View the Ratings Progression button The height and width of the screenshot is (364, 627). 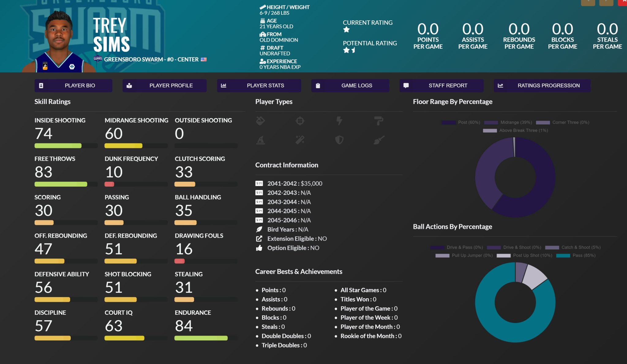tap(542, 86)
